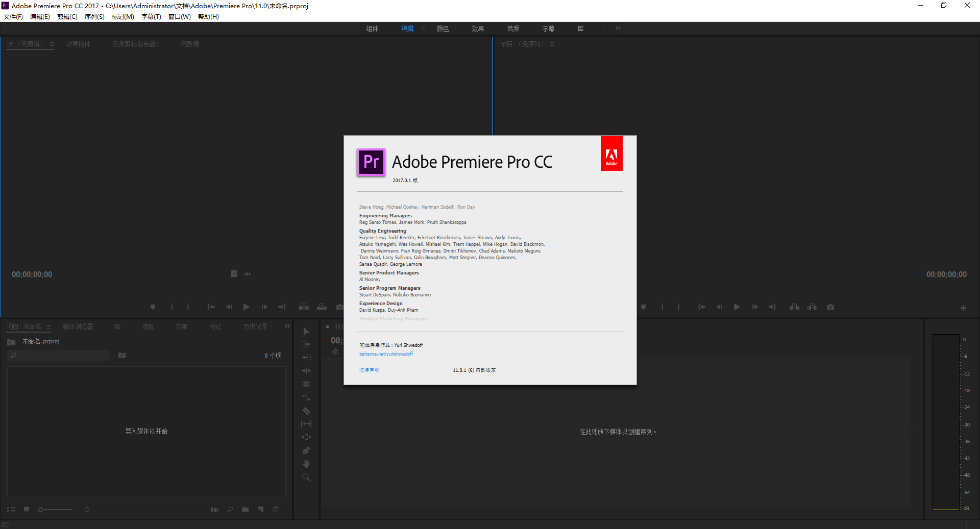Viewport: 980px width, 529px height.
Task: Click the 法律声明 link in About dialog
Action: point(369,370)
